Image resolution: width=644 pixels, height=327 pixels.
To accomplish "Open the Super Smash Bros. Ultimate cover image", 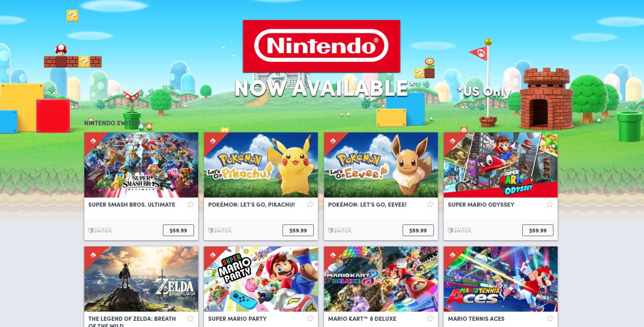I will point(141,165).
